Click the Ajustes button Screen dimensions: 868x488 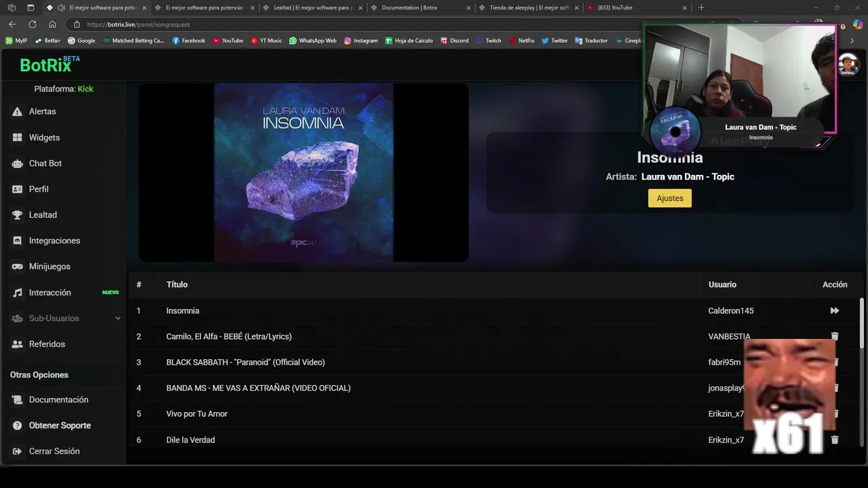tap(670, 198)
